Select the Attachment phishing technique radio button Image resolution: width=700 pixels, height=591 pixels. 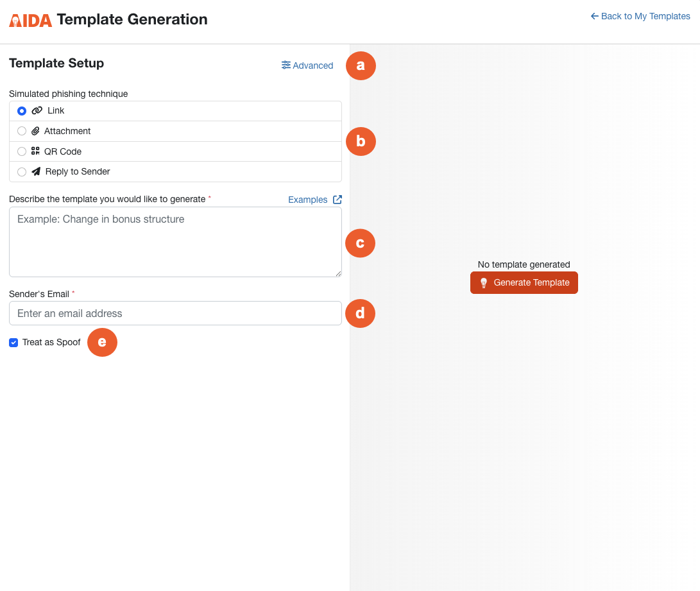(x=21, y=131)
